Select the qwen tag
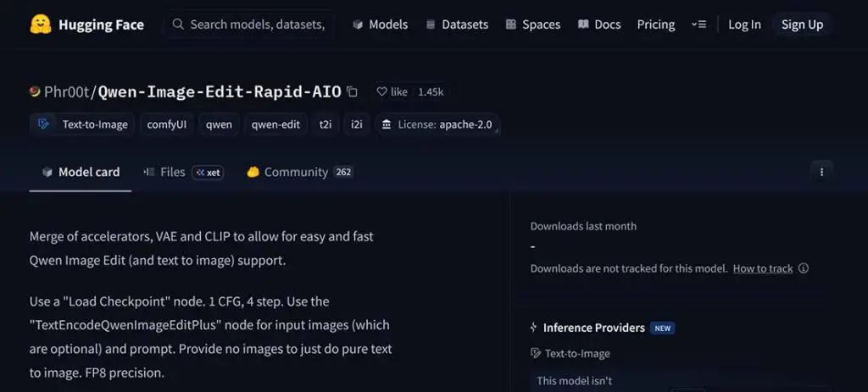 pos(220,124)
